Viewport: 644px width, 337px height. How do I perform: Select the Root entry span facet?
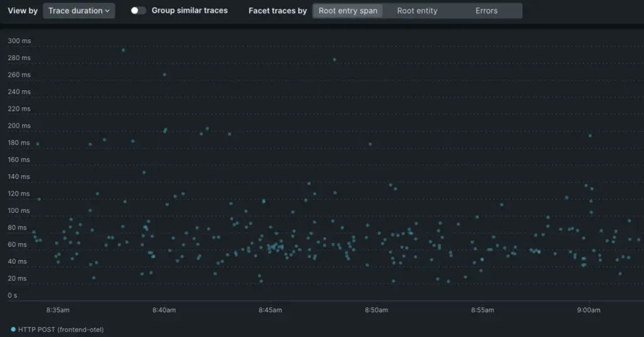(x=348, y=11)
